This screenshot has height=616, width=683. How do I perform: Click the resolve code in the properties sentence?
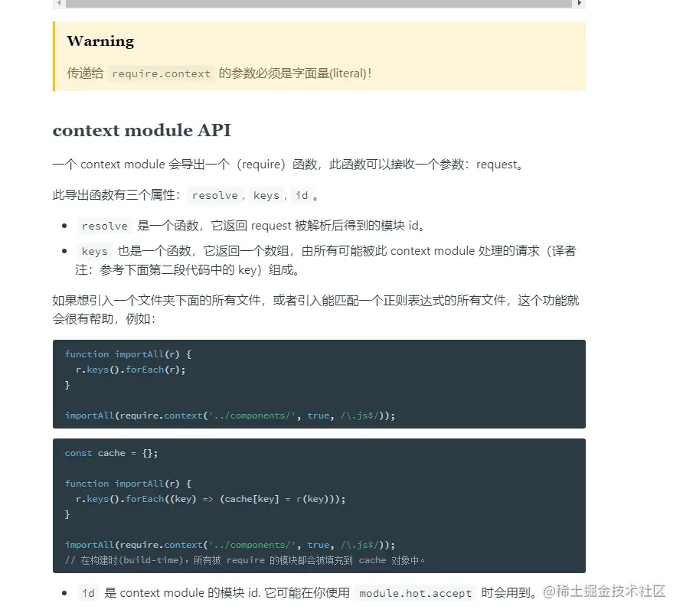(x=214, y=196)
